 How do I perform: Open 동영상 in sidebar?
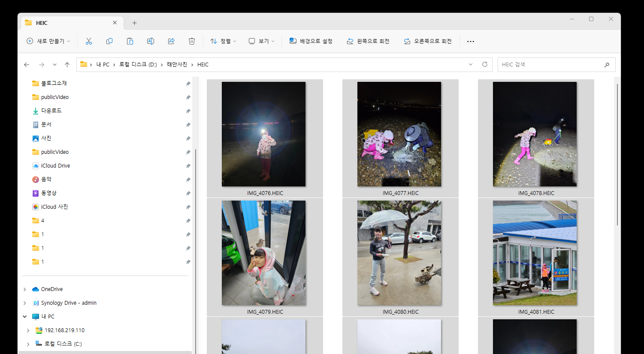point(45,193)
